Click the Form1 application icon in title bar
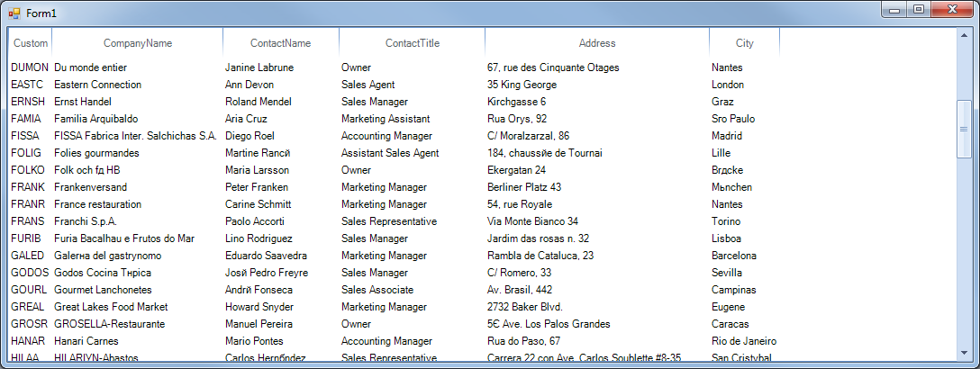This screenshot has height=369, width=980. [x=14, y=11]
